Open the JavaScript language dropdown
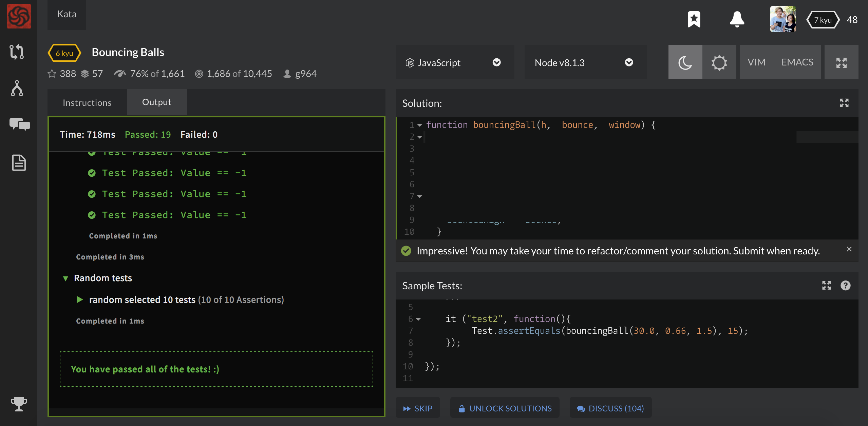 click(454, 62)
